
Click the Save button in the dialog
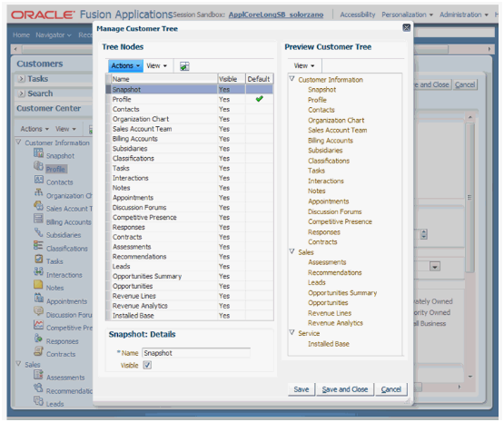(x=301, y=389)
